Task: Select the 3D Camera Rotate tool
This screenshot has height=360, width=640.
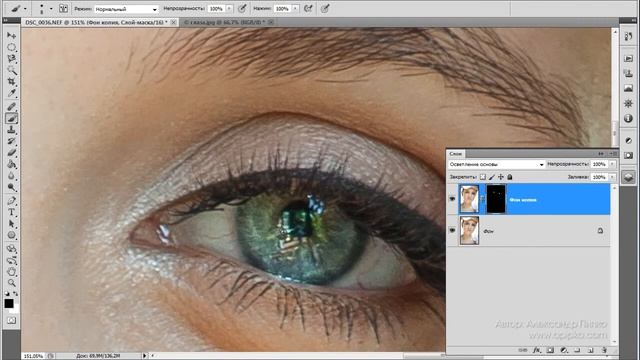Action: tap(11, 260)
